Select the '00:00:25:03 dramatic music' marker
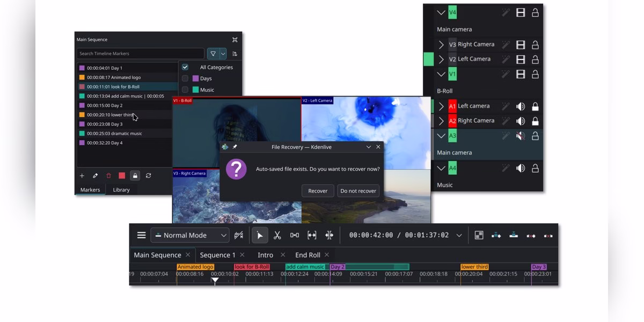 (x=127, y=133)
